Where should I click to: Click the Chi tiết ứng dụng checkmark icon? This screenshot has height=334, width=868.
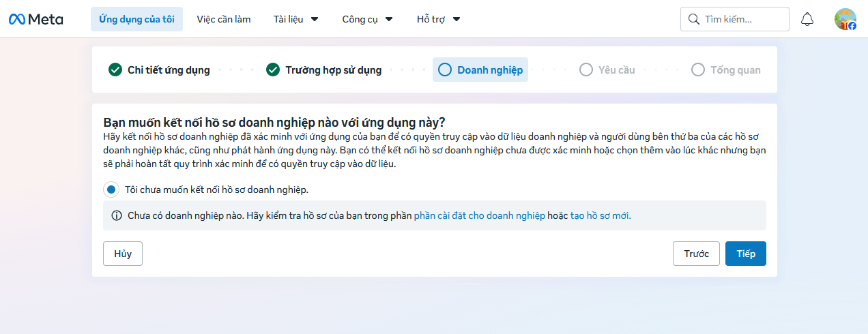(115, 70)
